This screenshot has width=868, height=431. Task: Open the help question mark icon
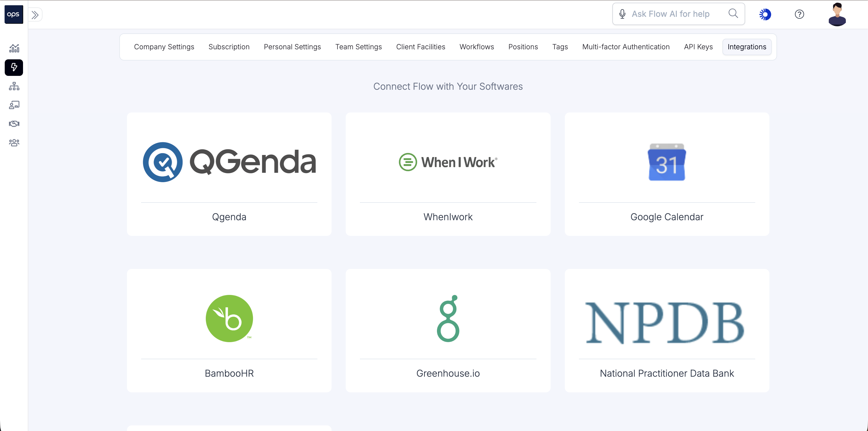pyautogui.click(x=799, y=14)
